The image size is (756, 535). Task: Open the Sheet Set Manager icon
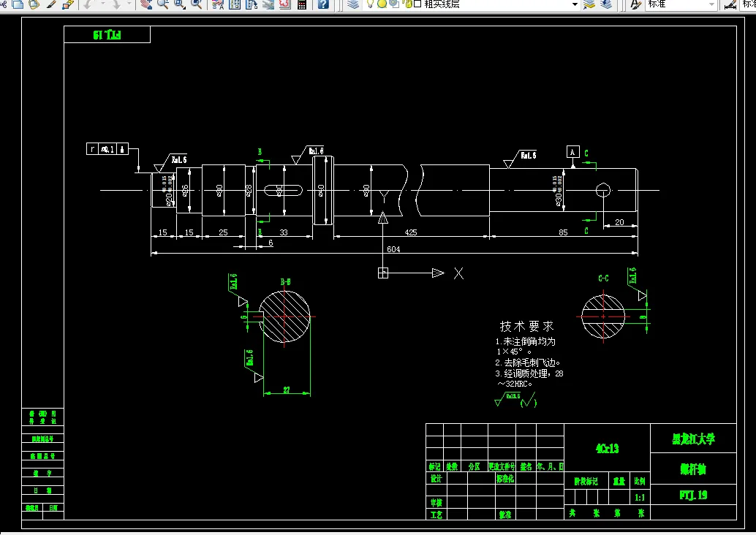268,4
